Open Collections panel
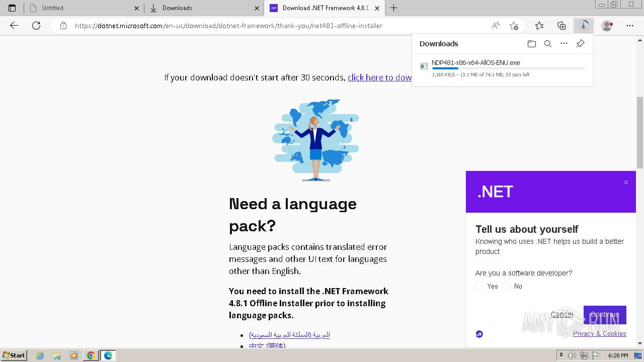The width and height of the screenshot is (644, 362). (x=561, y=26)
